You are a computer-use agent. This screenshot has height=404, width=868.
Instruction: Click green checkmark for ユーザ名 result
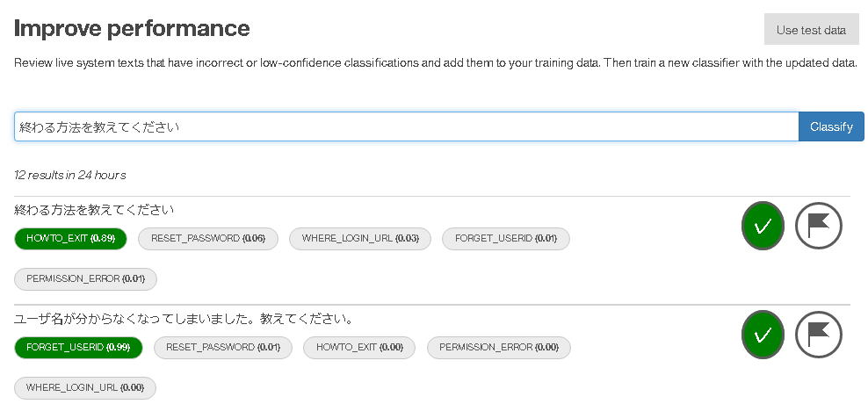[763, 335]
